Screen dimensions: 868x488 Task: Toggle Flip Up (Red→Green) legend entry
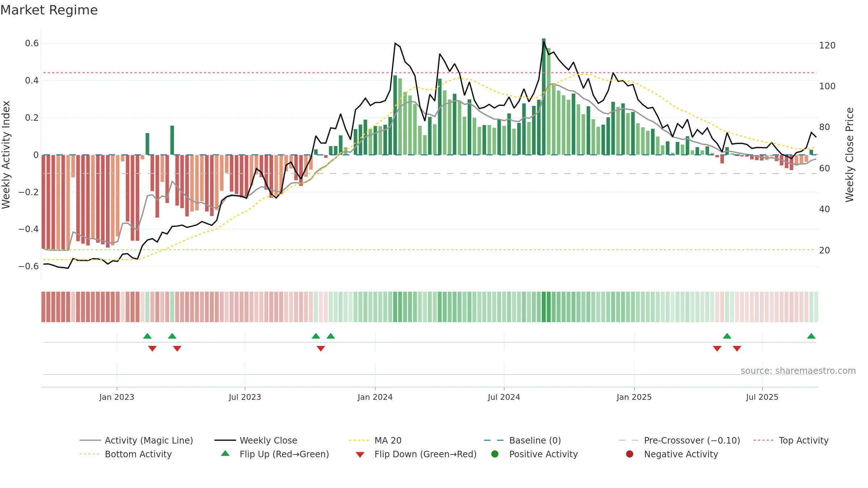coord(275,454)
